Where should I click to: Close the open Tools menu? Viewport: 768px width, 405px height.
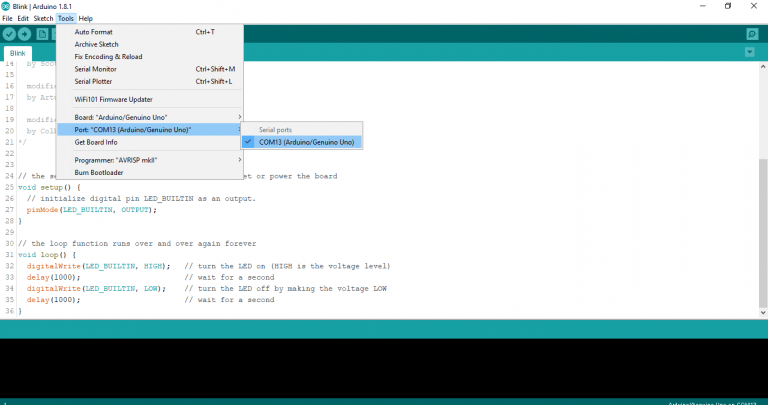66,18
